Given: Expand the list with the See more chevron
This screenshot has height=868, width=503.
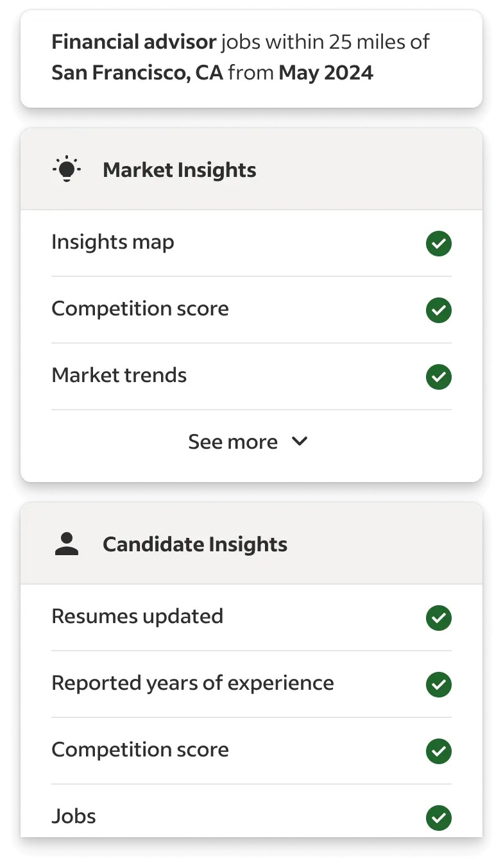Looking at the screenshot, I should point(300,442).
